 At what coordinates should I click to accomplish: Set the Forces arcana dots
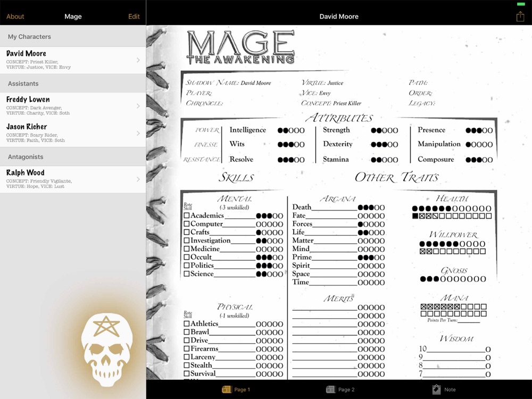pos(371,225)
